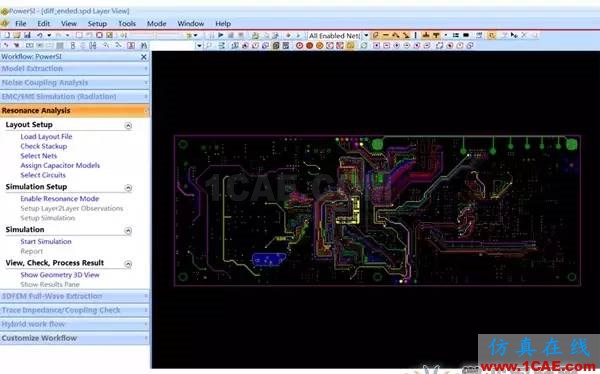Viewport: 600px width, 374px height.
Task: Click the Select Circuits link
Action: pos(43,175)
